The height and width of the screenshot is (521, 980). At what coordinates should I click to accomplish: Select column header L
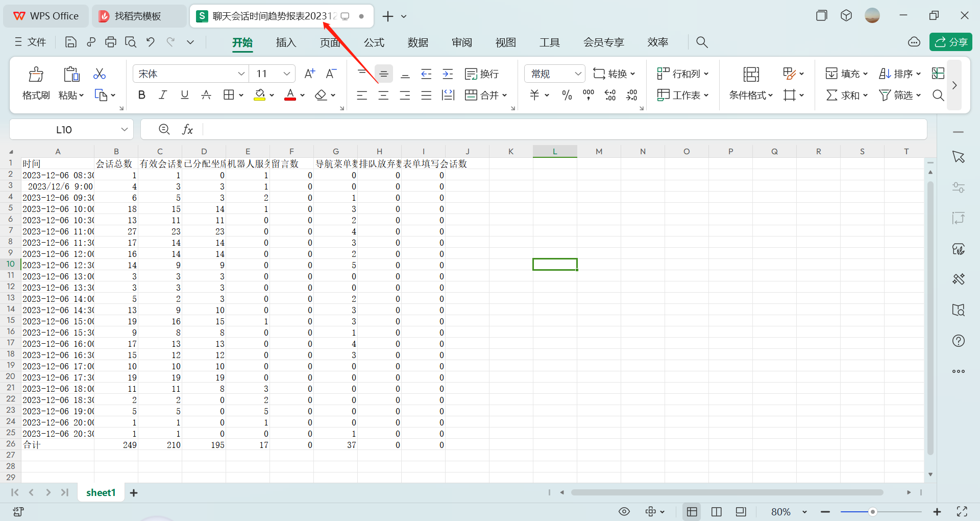tap(555, 151)
